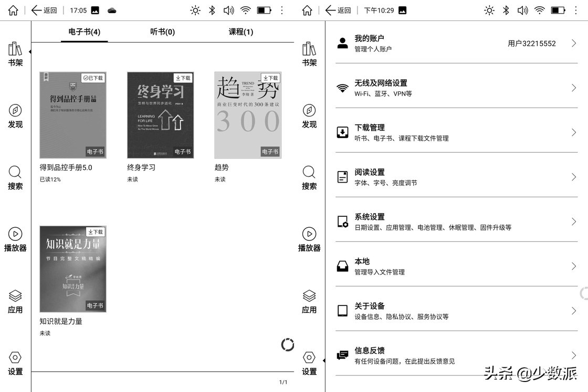Screen dimensions: 588x392
Task: Click the loading spinner near page indicator
Action: click(x=287, y=345)
